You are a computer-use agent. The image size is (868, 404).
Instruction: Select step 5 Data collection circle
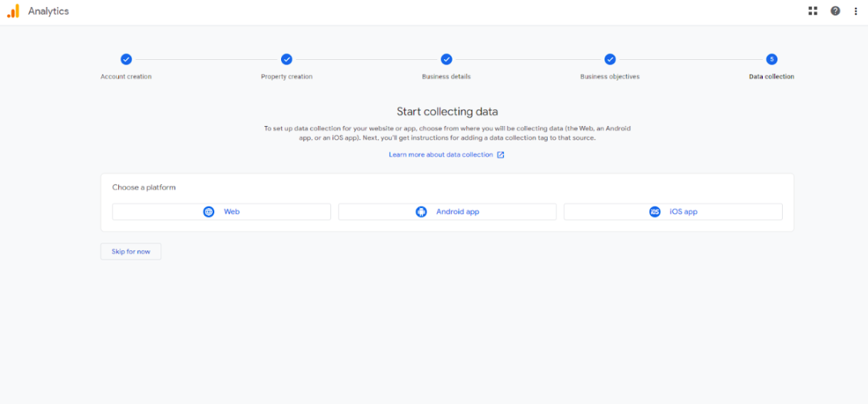click(771, 59)
